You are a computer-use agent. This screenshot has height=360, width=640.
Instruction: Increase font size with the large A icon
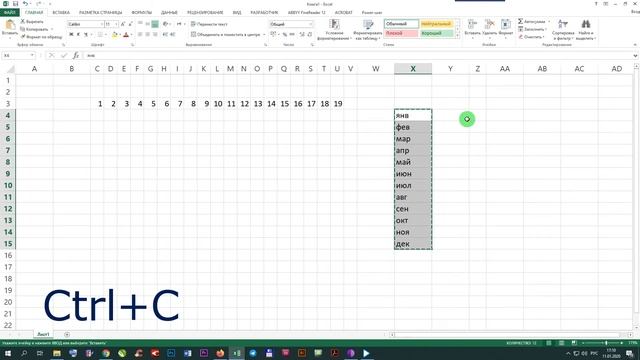tap(123, 24)
